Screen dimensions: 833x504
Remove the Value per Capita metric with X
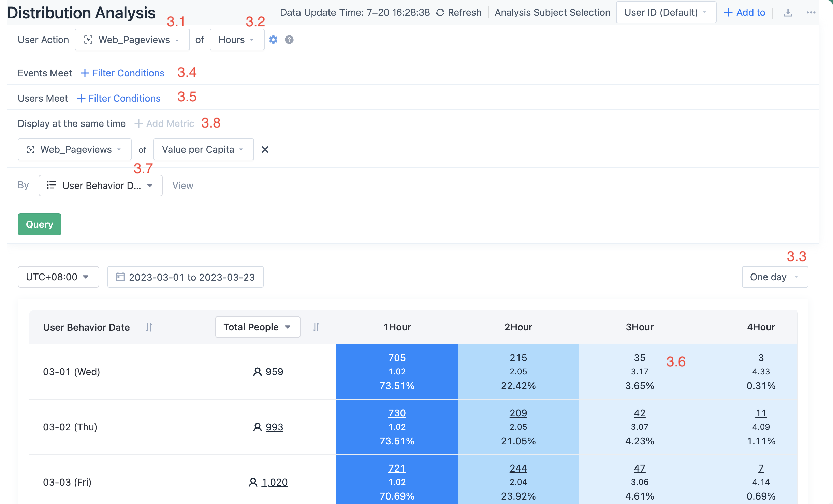click(265, 149)
